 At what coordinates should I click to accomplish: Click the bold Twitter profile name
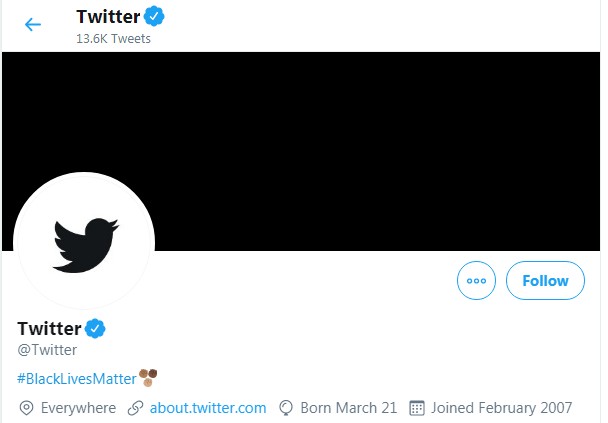pos(49,328)
